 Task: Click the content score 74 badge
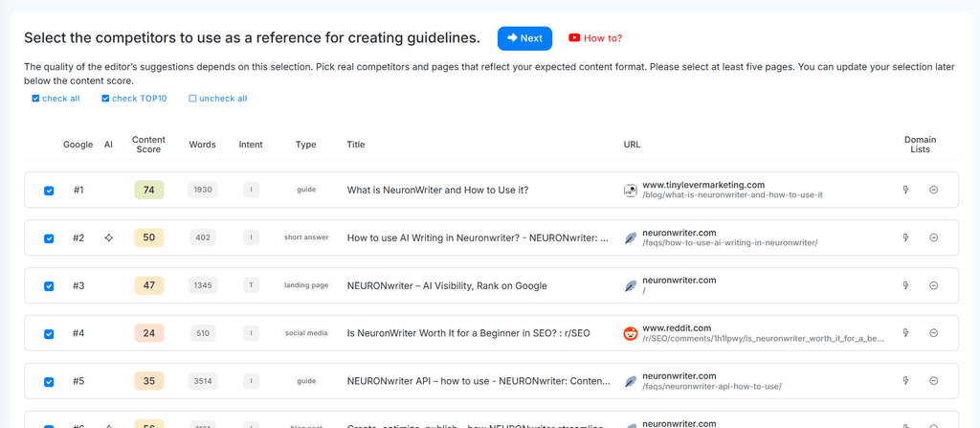coord(148,191)
